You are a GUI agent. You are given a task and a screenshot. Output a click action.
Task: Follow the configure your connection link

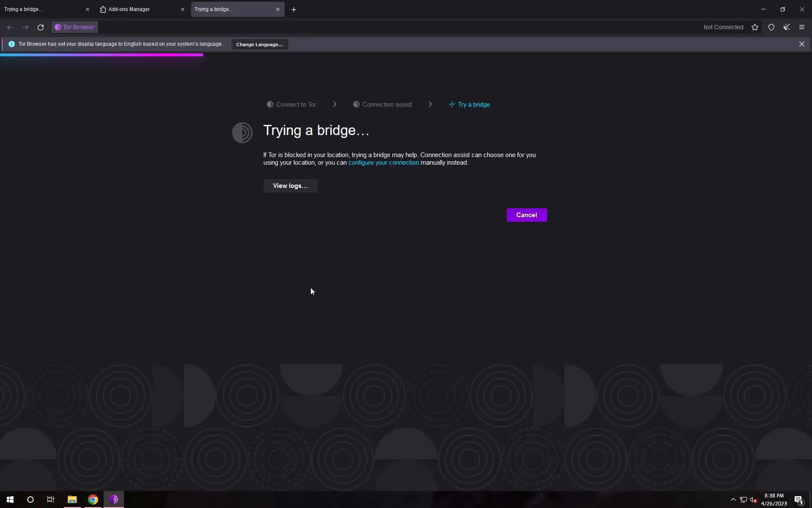383,163
